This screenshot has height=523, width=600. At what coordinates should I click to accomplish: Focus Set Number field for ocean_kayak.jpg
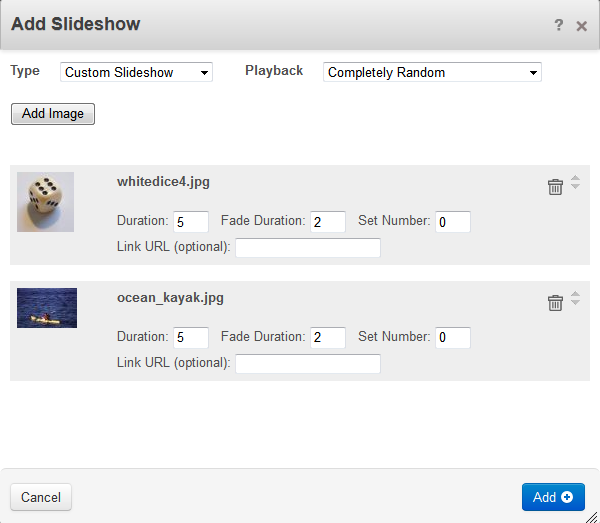click(x=453, y=338)
